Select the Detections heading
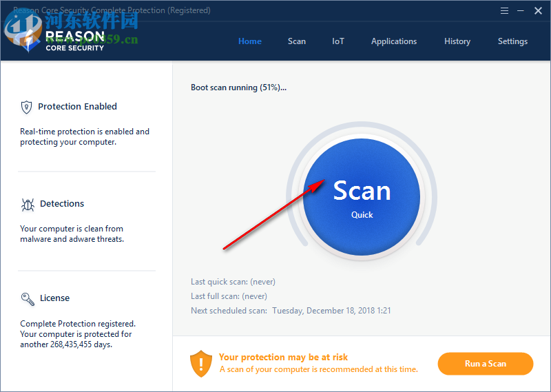551x392 pixels. (x=62, y=203)
